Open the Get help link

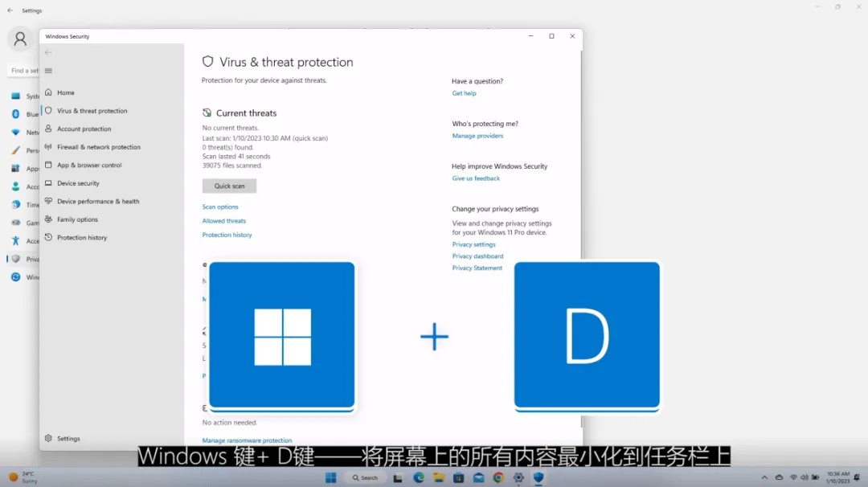click(464, 93)
